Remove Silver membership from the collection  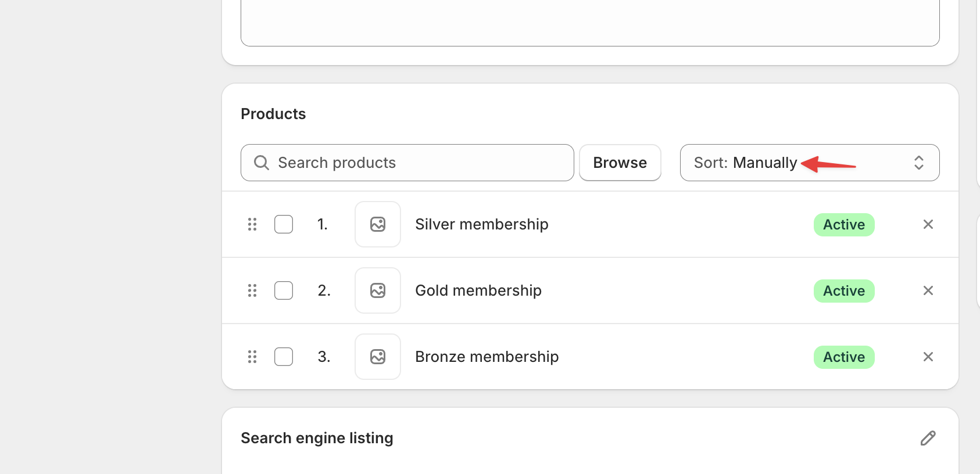tap(928, 224)
